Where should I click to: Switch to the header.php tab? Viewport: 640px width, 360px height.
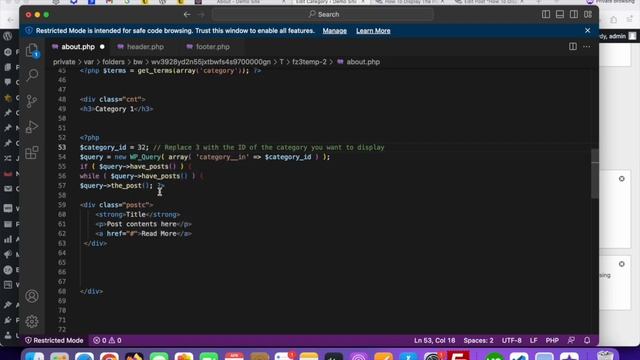tap(145, 47)
